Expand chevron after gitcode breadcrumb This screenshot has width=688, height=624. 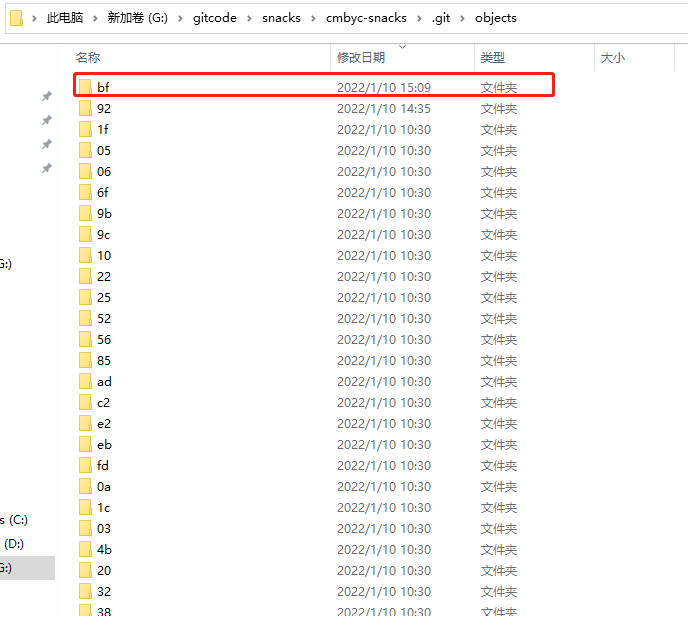[x=249, y=18]
